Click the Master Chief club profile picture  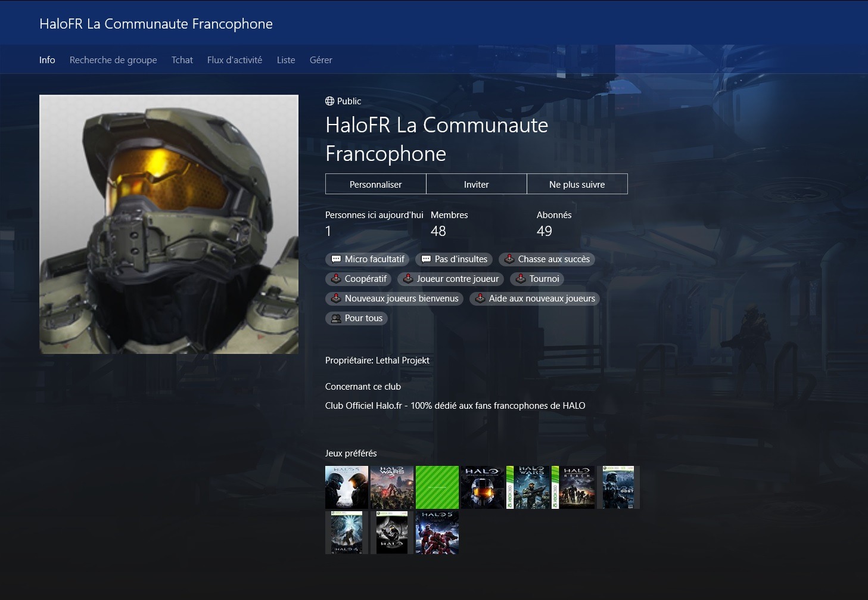[169, 224]
